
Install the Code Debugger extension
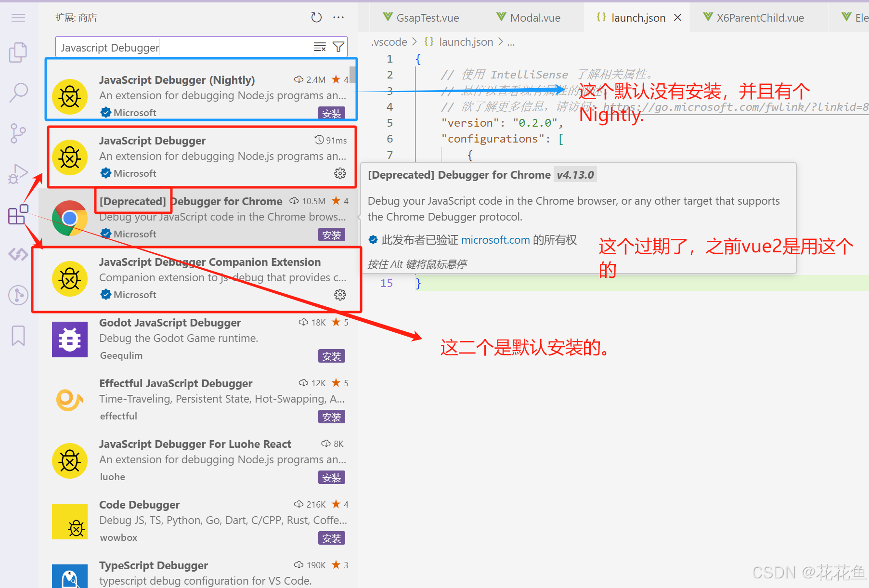click(331, 538)
